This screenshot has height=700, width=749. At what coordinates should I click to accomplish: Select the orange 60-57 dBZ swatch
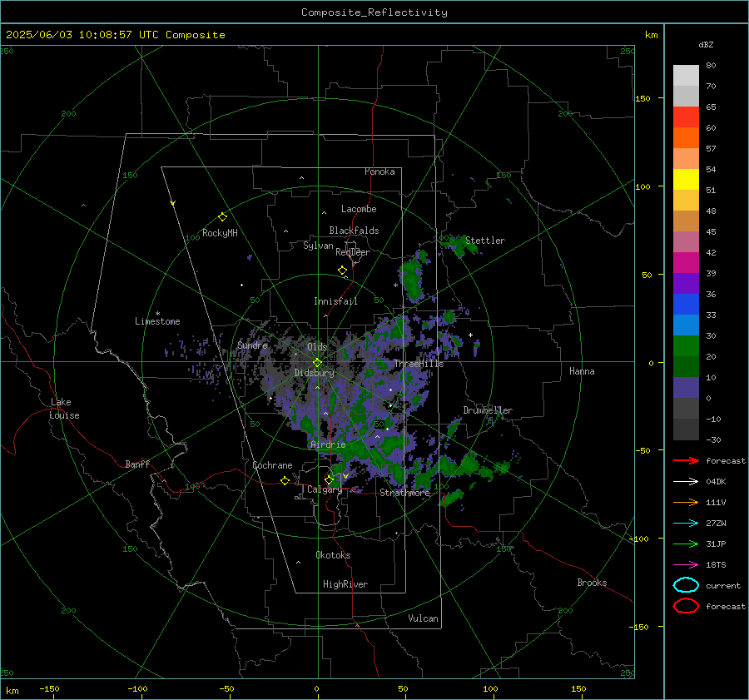click(x=686, y=138)
